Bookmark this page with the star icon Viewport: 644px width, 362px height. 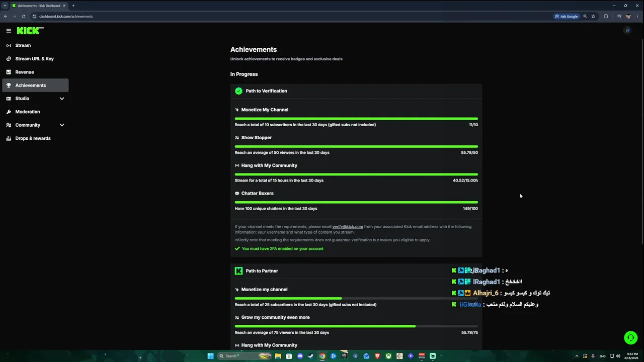593,16
